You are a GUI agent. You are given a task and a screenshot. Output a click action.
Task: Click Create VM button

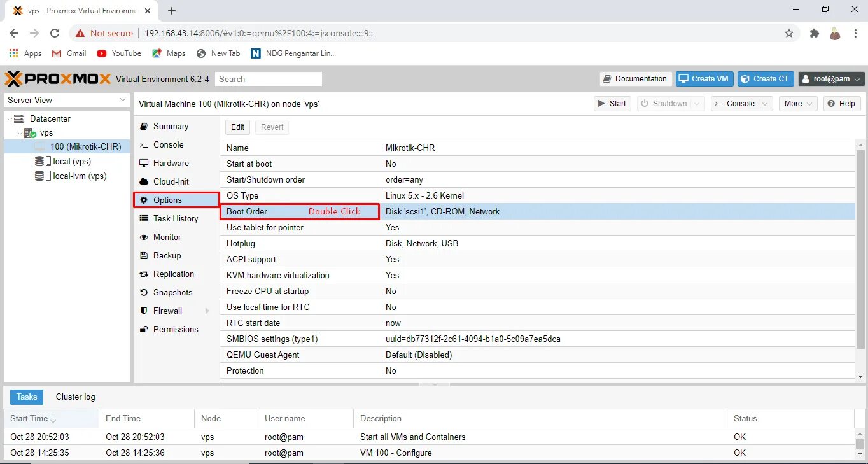[704, 79]
